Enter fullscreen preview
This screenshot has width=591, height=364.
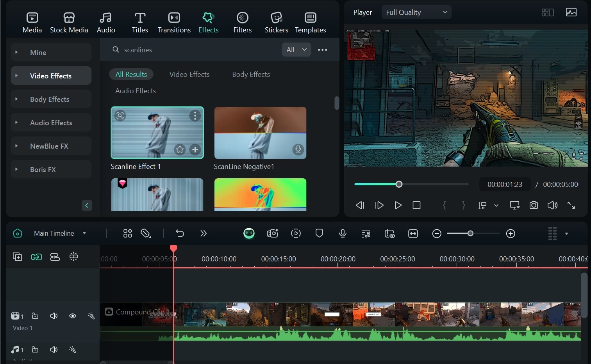pos(571,205)
